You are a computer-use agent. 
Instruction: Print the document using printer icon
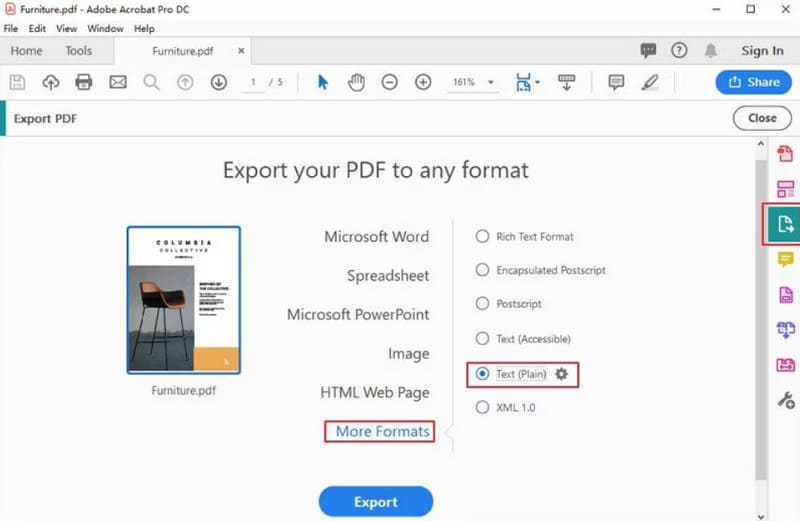[84, 82]
